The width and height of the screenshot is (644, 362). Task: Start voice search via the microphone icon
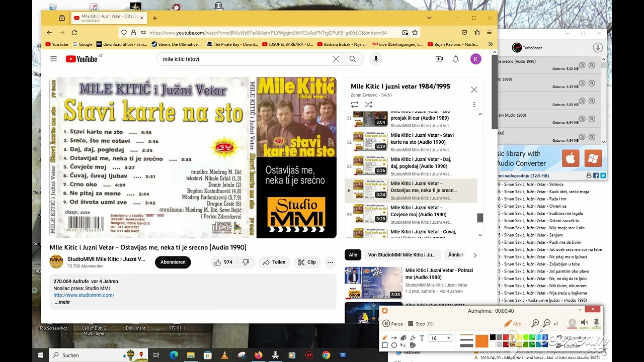click(375, 59)
